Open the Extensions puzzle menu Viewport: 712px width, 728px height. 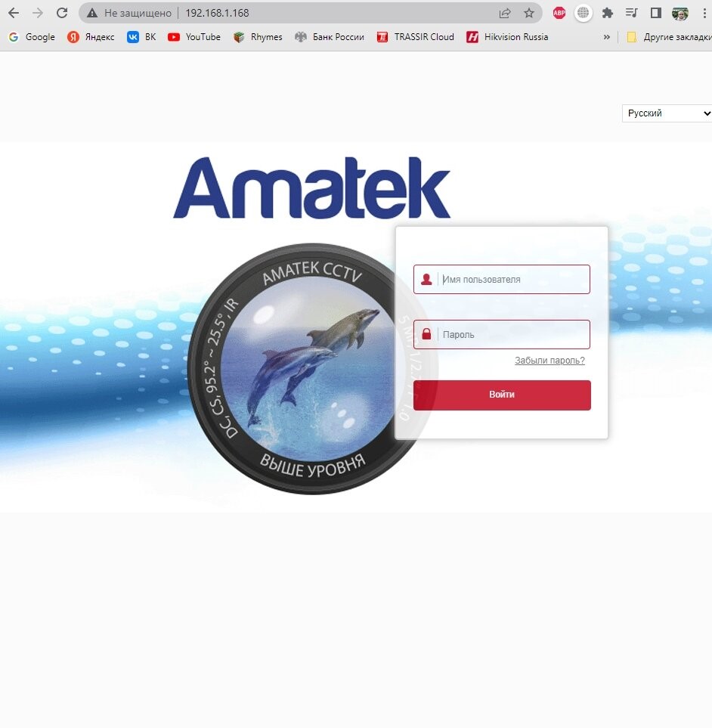coord(608,13)
